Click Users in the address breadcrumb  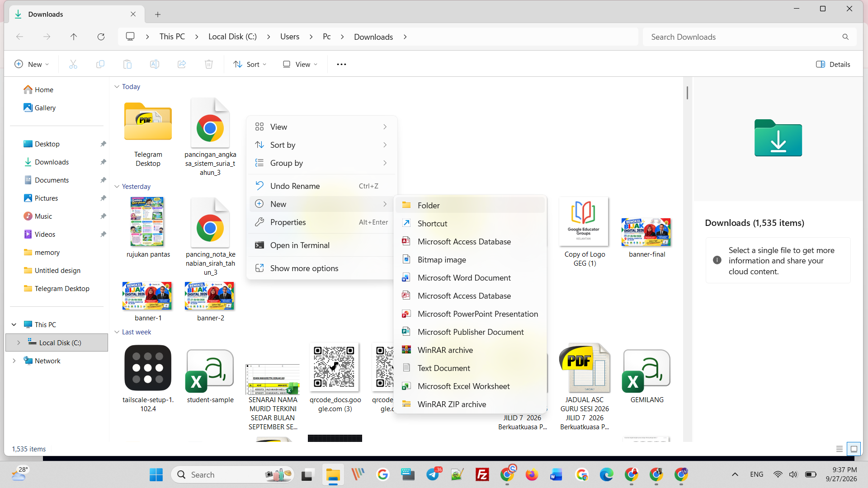click(x=289, y=37)
